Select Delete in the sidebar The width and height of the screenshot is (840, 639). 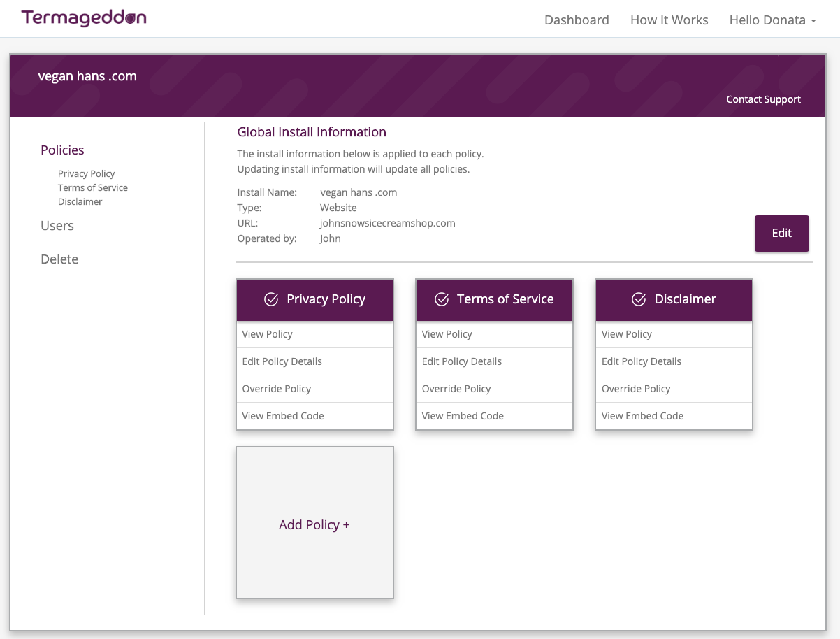click(x=59, y=259)
